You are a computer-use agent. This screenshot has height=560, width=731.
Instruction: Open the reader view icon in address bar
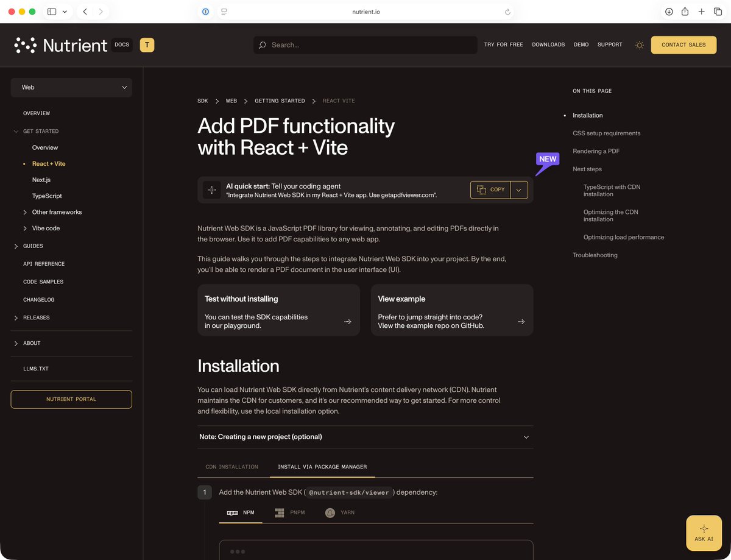224,12
